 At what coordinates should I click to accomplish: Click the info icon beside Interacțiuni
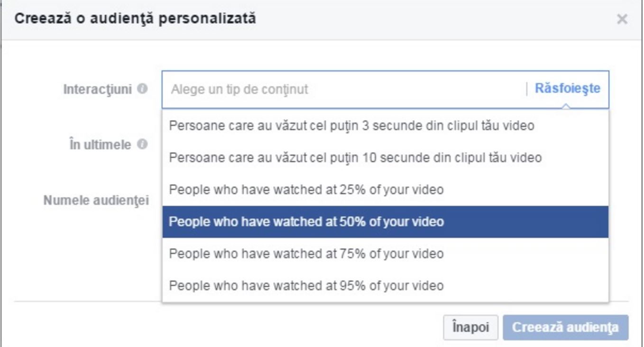pyautogui.click(x=141, y=89)
